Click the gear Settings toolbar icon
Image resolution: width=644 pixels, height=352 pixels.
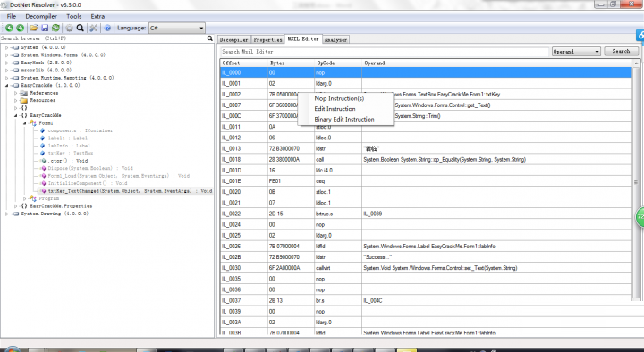(70, 28)
